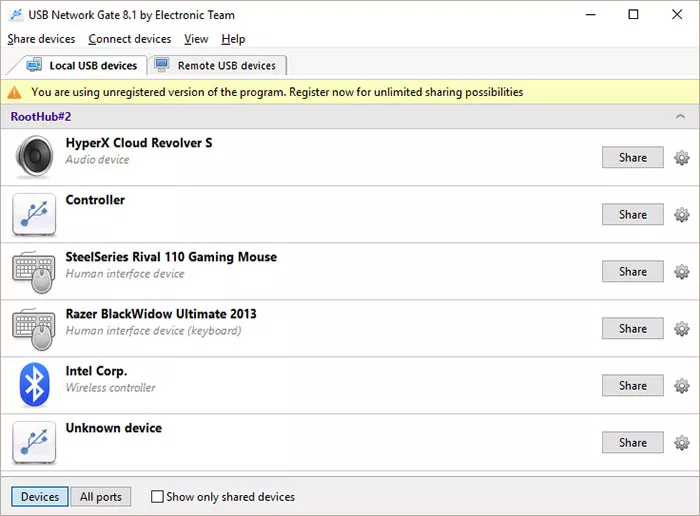Viewport: 700px width, 516px height.
Task: Select SteelSeries Rival 110 Gaming Mouse name
Action: click(171, 257)
